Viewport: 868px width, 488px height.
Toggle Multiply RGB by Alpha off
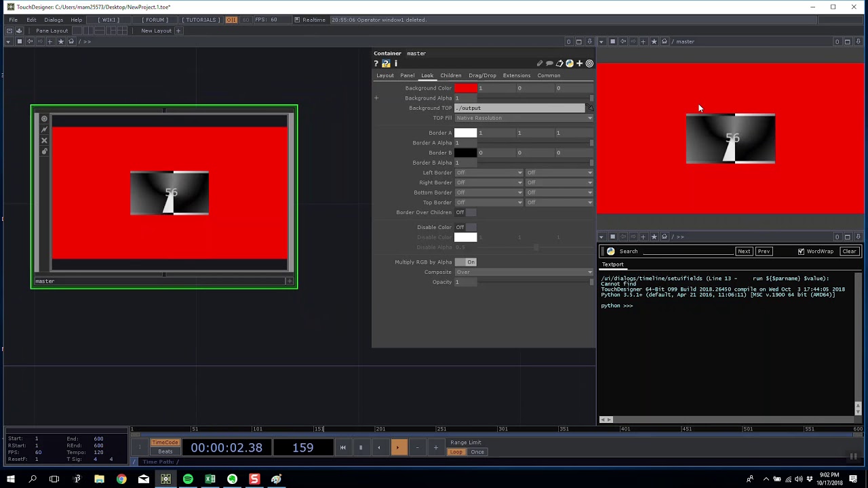click(471, 262)
